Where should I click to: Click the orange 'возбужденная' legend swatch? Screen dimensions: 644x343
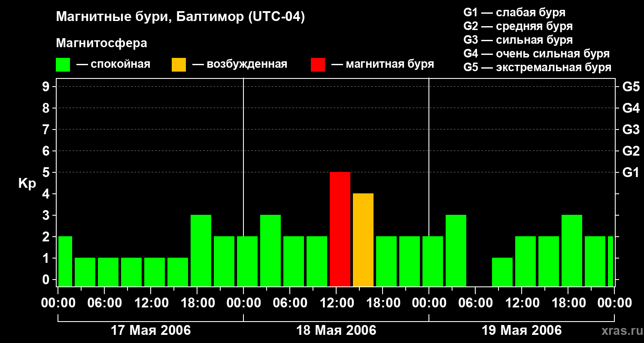pyautogui.click(x=179, y=65)
